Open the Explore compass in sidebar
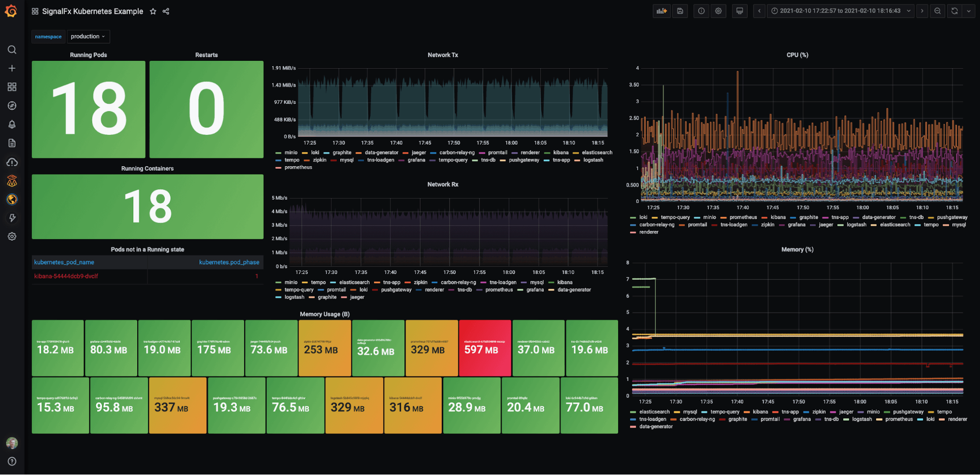 (12, 105)
